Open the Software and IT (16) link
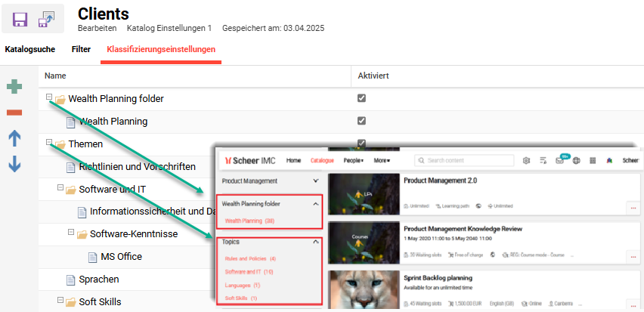The width and height of the screenshot is (644, 312). pos(249,271)
